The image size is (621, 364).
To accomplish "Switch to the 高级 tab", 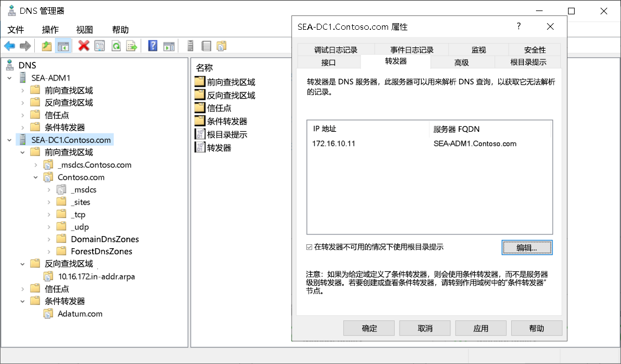I will (x=463, y=62).
